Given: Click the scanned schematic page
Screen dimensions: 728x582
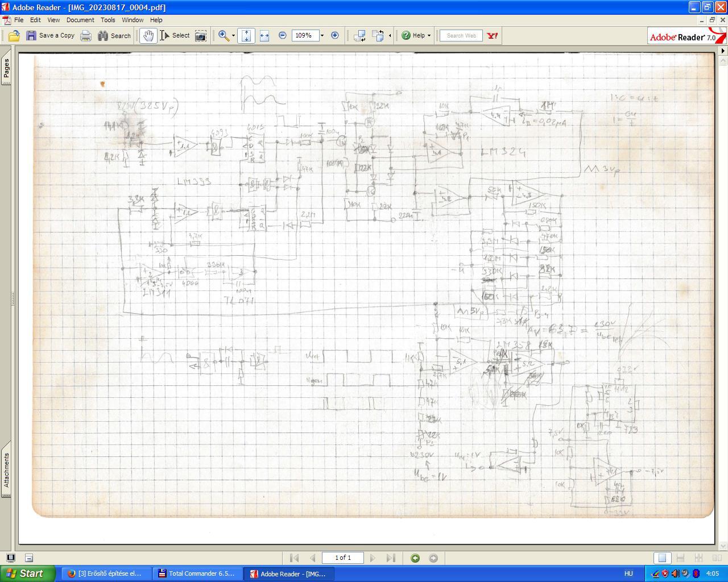Looking at the screenshot, I should coord(367,298).
